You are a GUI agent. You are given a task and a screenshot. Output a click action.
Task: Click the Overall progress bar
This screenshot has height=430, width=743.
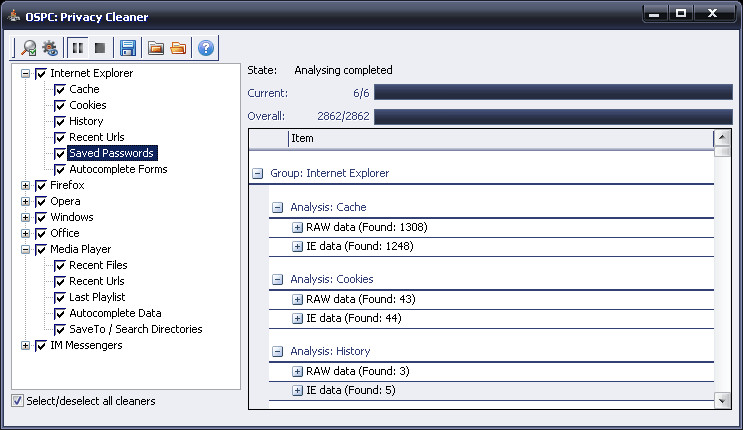pyautogui.click(x=553, y=116)
